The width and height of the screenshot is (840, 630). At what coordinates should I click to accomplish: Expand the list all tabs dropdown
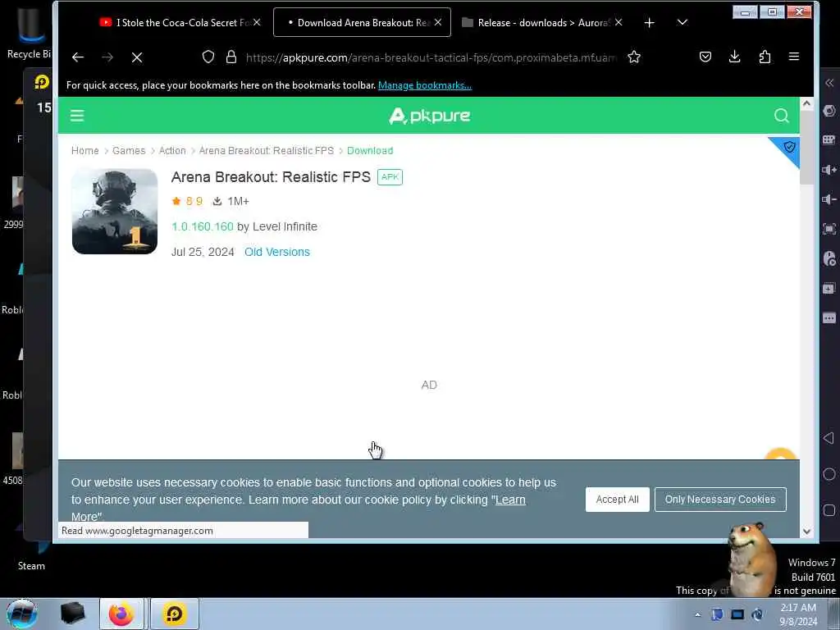(x=682, y=22)
